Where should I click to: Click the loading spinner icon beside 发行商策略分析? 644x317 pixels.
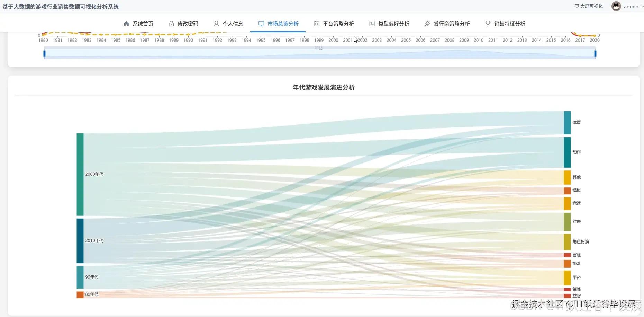coord(427,24)
